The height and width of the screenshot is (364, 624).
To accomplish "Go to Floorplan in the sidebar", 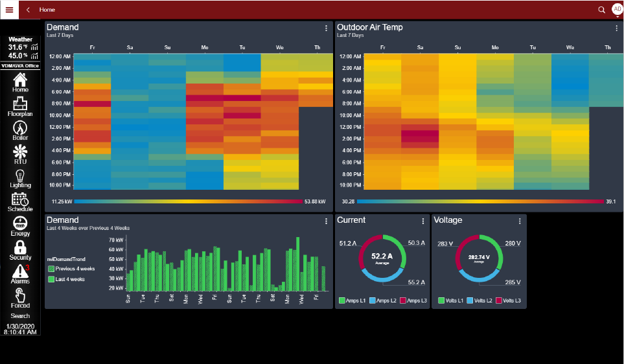I will (x=20, y=106).
